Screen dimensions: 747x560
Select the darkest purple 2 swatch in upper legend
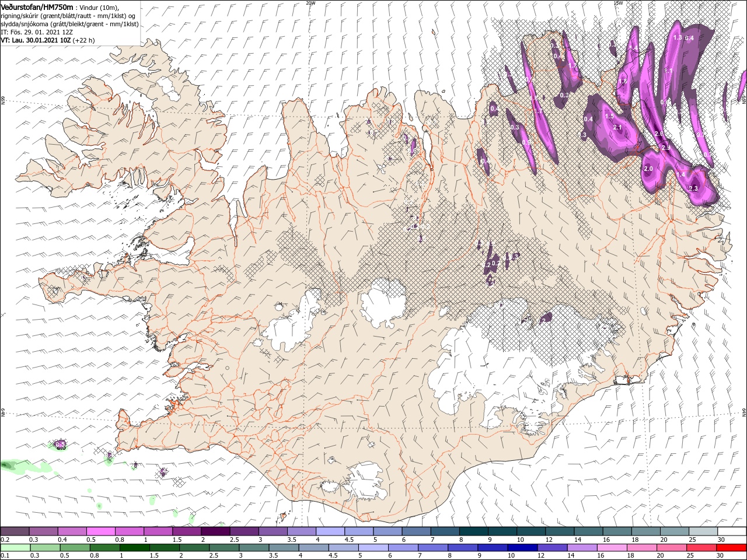point(215,531)
